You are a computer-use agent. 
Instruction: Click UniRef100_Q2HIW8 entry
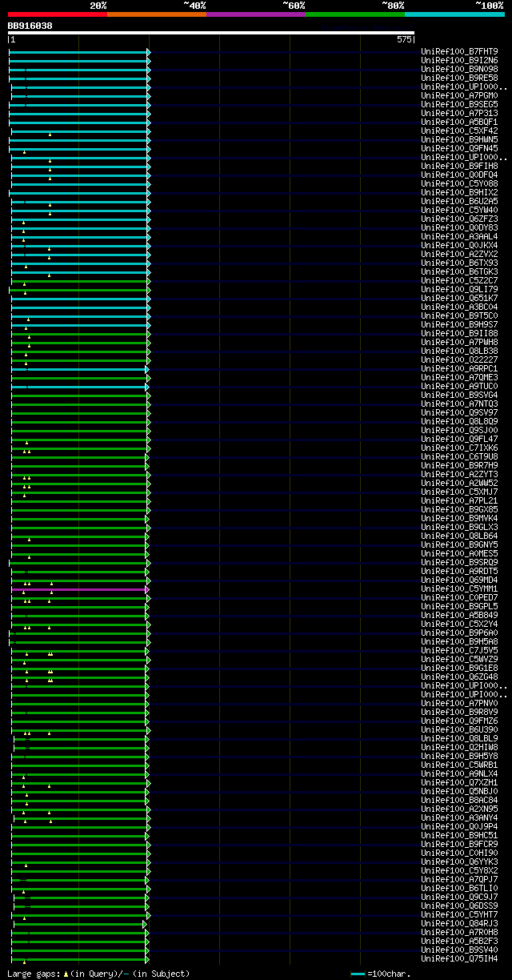click(459, 748)
